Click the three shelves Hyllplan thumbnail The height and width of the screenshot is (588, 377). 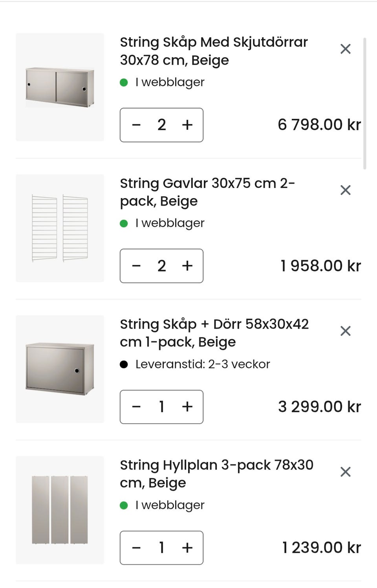60,510
